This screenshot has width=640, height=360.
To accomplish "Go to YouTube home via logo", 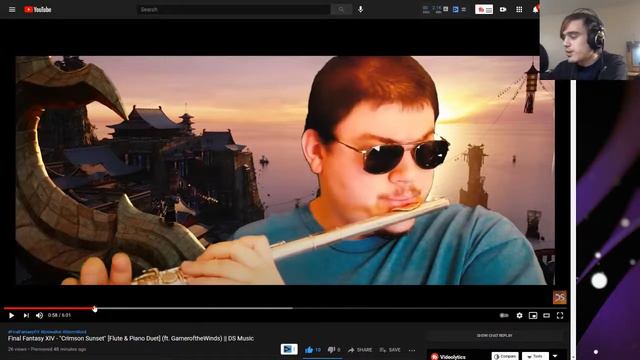I will 38,9.
